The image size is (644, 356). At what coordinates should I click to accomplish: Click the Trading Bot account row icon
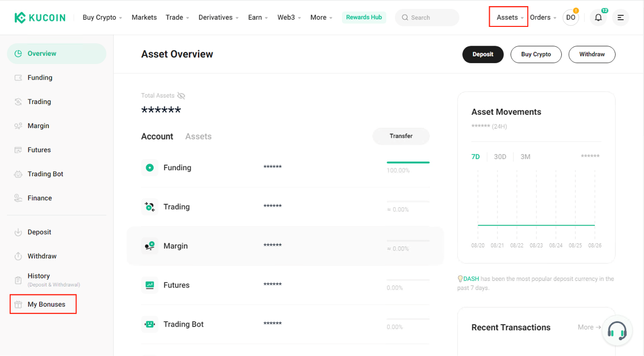[x=150, y=324]
